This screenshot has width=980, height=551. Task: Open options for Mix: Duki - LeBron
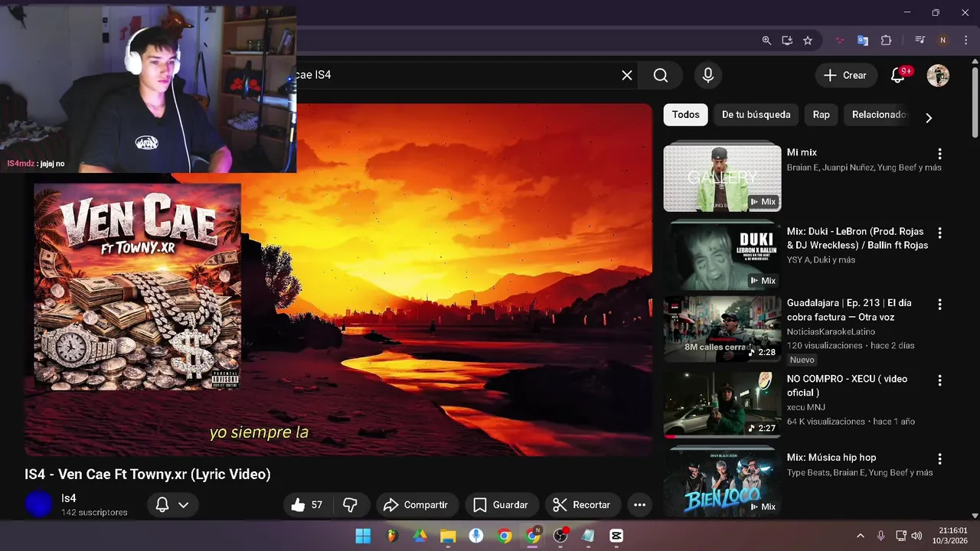(939, 233)
